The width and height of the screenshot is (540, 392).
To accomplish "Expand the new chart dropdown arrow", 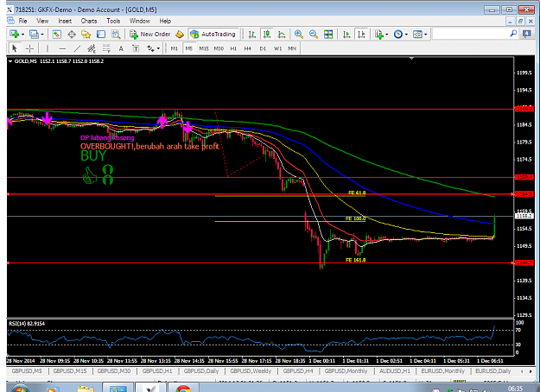I will pos(23,34).
